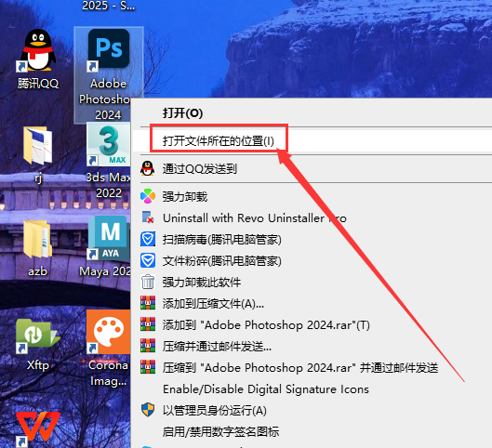Click the UAC shield icon beside 以管理员身份运行

click(148, 410)
